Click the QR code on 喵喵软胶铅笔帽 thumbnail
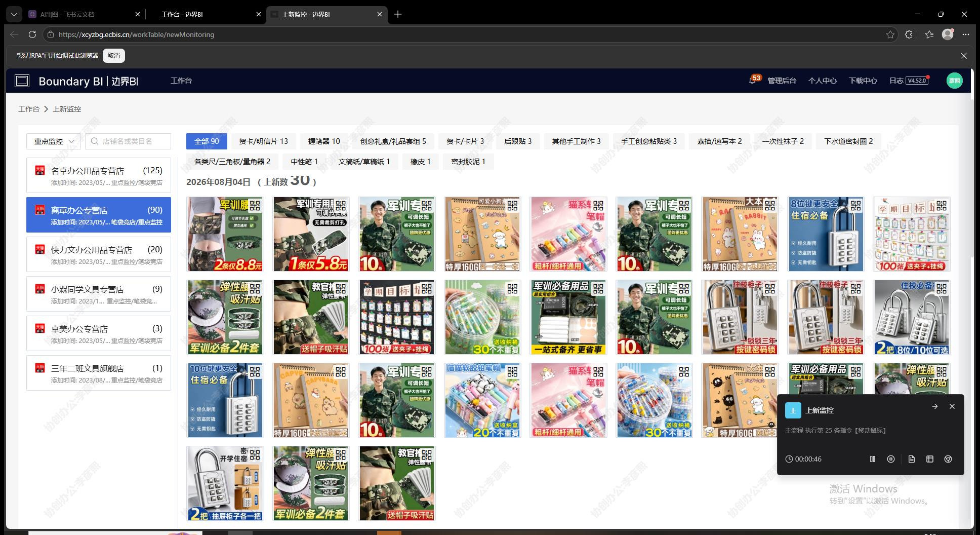The image size is (980, 535). pyautogui.click(x=512, y=371)
